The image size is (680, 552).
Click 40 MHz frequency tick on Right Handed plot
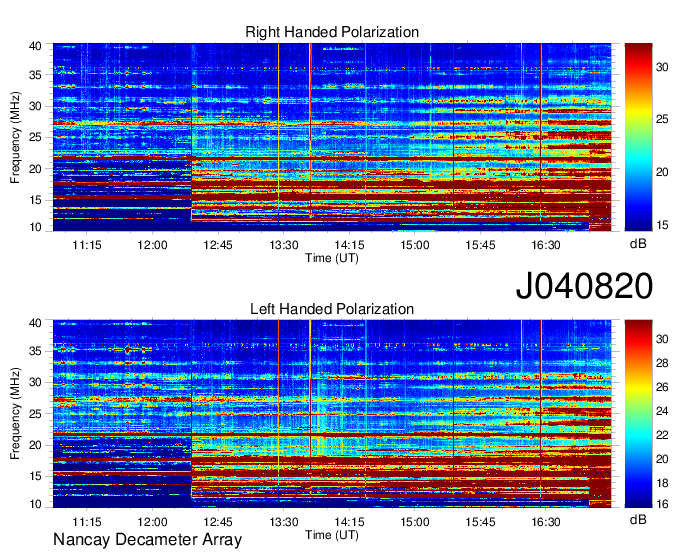[35, 46]
